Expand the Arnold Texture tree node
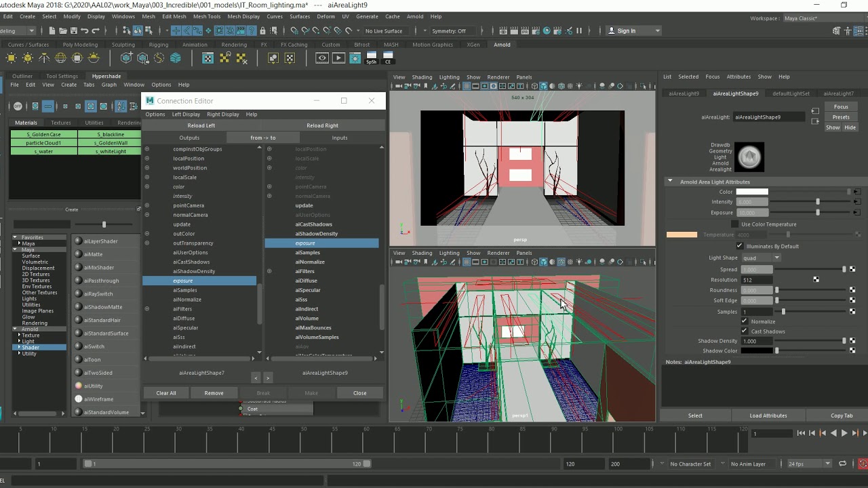This screenshot has height=488, width=868. click(x=18, y=335)
